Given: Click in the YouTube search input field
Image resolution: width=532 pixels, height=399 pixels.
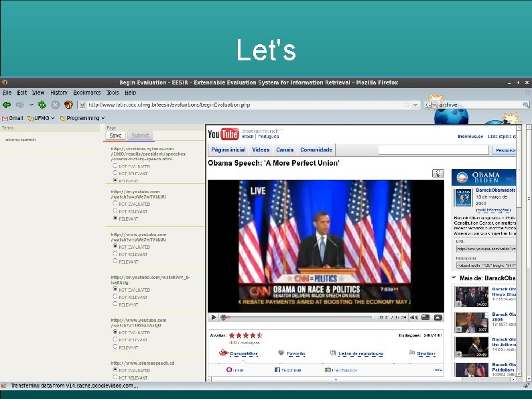Looking at the screenshot, I should point(434,150).
